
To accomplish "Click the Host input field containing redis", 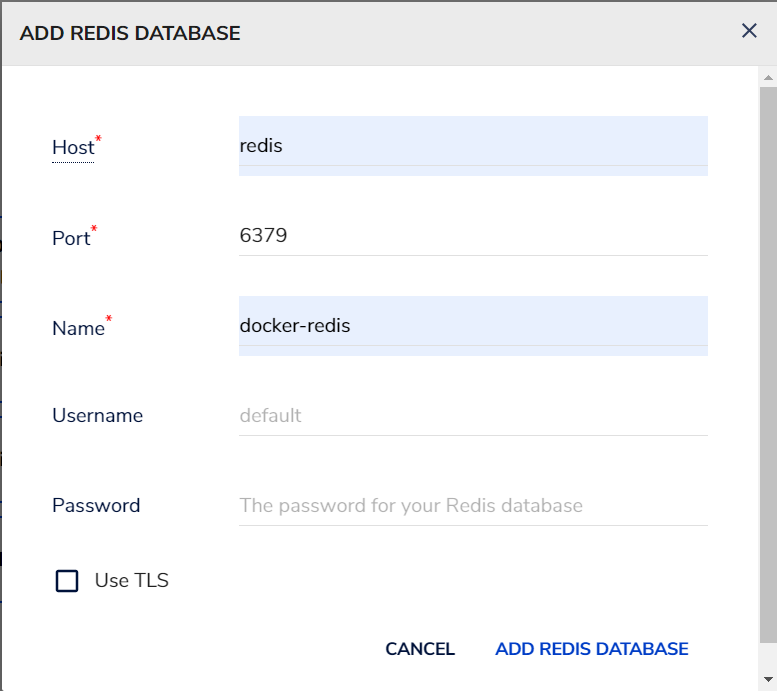I will click(473, 146).
